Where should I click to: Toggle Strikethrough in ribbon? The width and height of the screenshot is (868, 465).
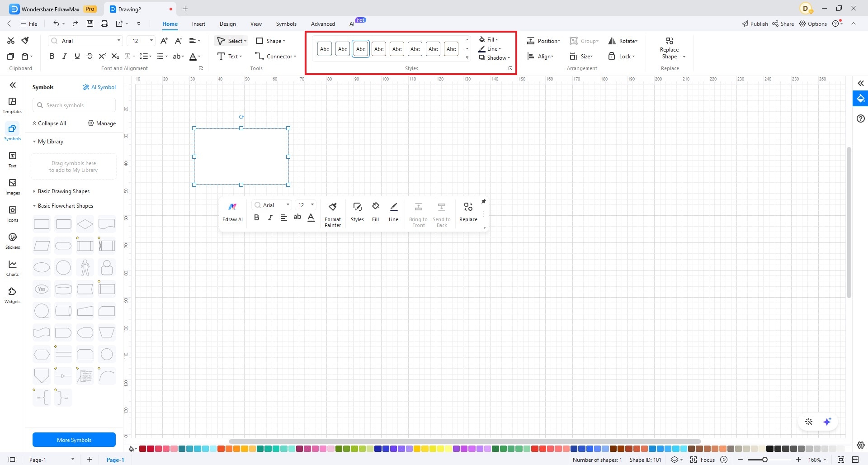tap(90, 56)
